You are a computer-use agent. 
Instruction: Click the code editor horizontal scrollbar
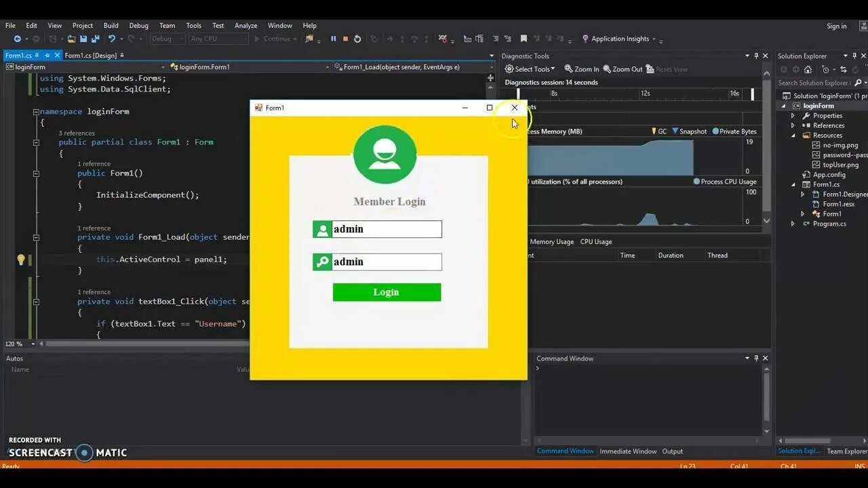click(146, 344)
